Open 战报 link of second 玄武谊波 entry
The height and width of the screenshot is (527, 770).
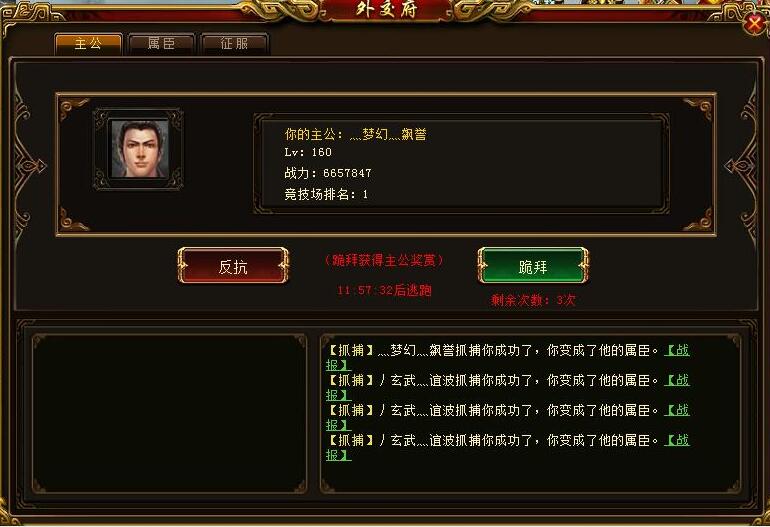click(677, 410)
